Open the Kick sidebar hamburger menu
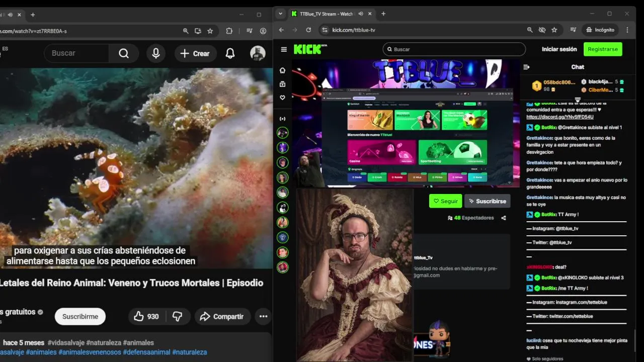The image size is (644, 362). pyautogui.click(x=284, y=49)
